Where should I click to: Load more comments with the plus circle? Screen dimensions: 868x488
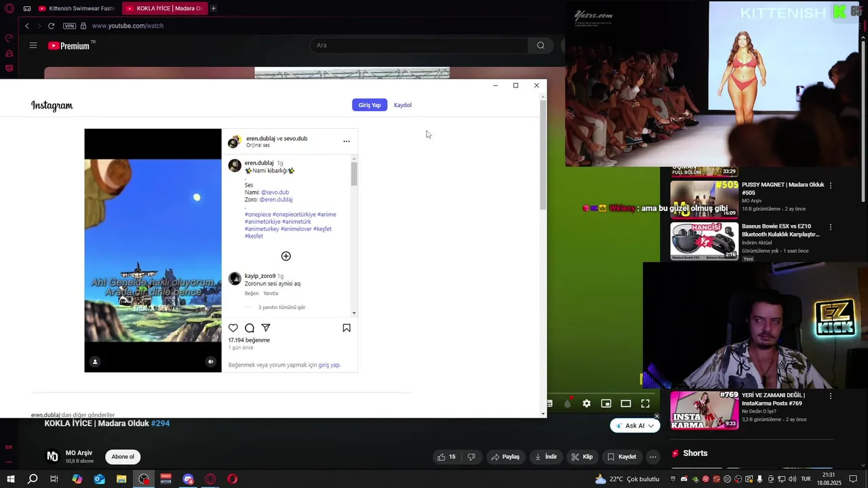[x=286, y=256]
